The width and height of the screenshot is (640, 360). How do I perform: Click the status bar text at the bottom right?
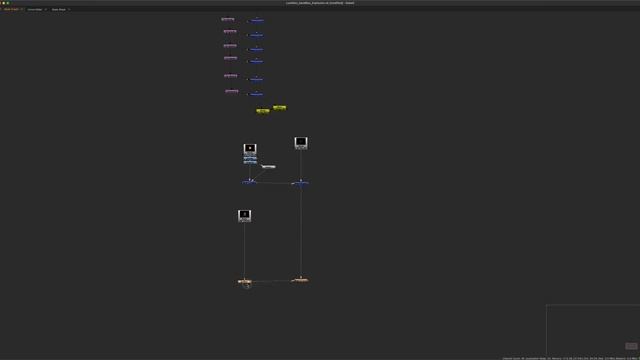click(570, 358)
